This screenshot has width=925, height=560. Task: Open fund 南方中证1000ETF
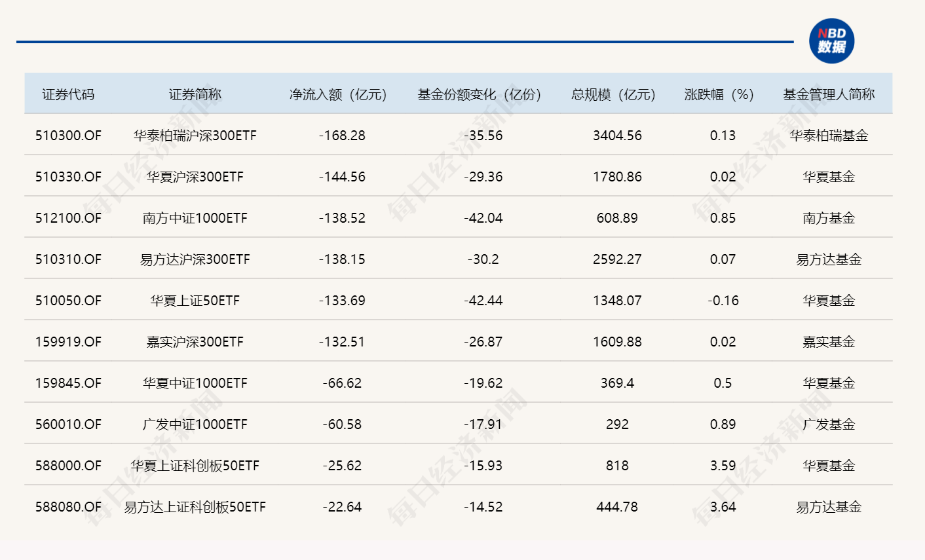click(195, 217)
